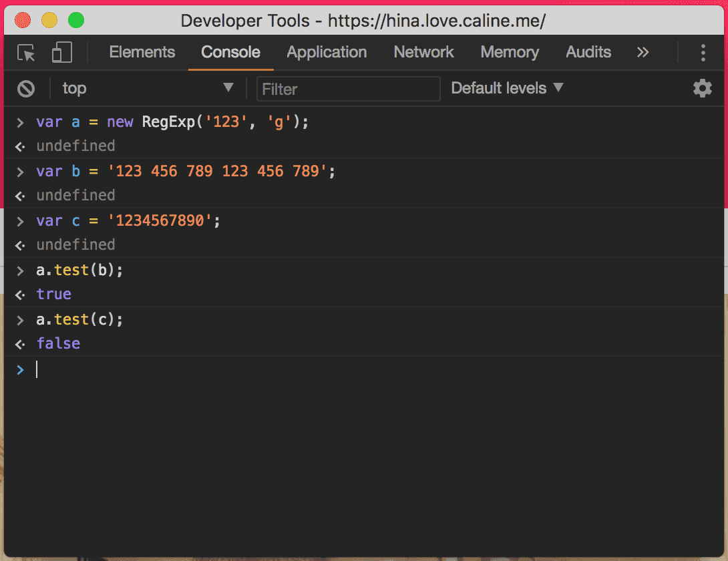Clear console with the ban icon
This screenshot has width=728, height=561.
pyautogui.click(x=26, y=88)
